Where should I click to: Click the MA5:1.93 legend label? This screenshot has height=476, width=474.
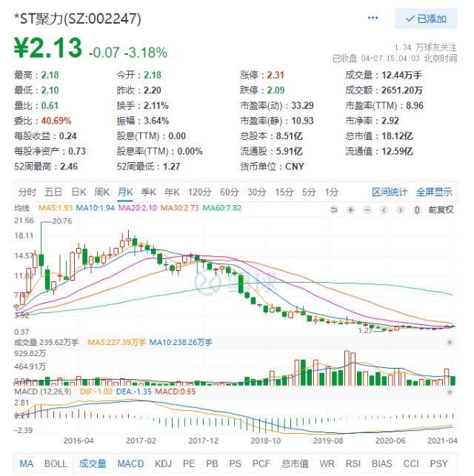[x=56, y=208]
